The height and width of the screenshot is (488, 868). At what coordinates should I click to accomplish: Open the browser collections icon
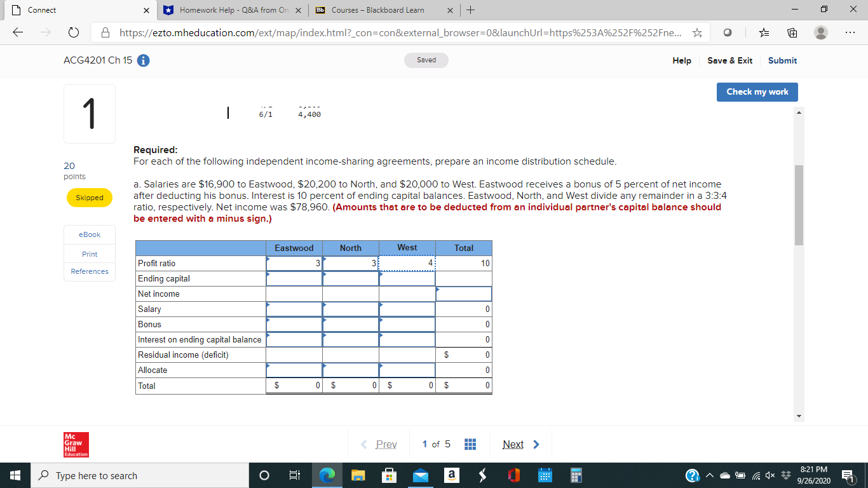pos(792,33)
